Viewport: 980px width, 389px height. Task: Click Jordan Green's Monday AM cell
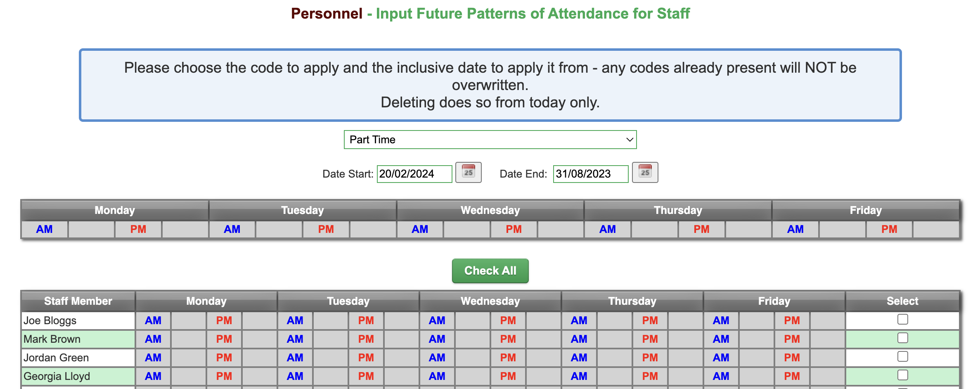153,357
